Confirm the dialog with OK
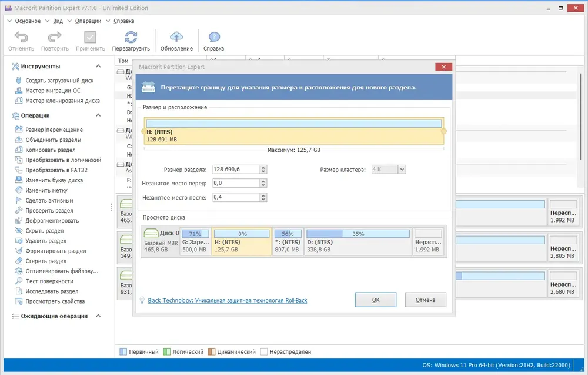Viewport: 588px width, 375px height. point(375,300)
